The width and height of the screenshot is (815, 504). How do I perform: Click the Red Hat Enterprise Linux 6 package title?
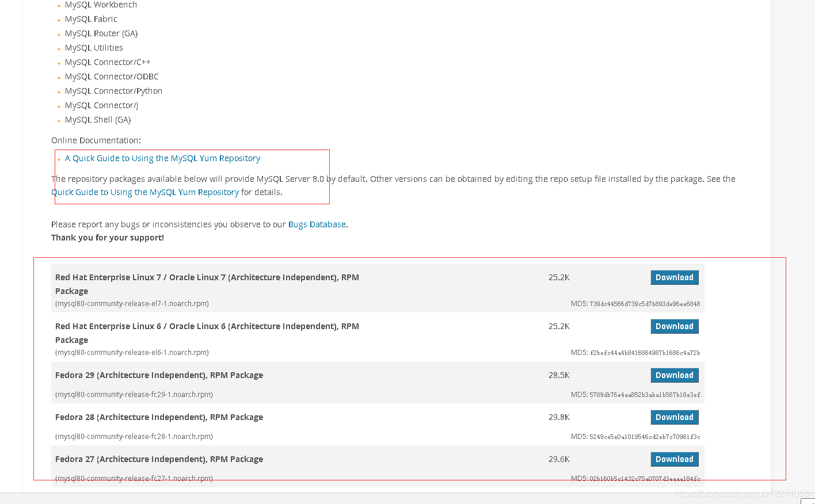point(207,333)
